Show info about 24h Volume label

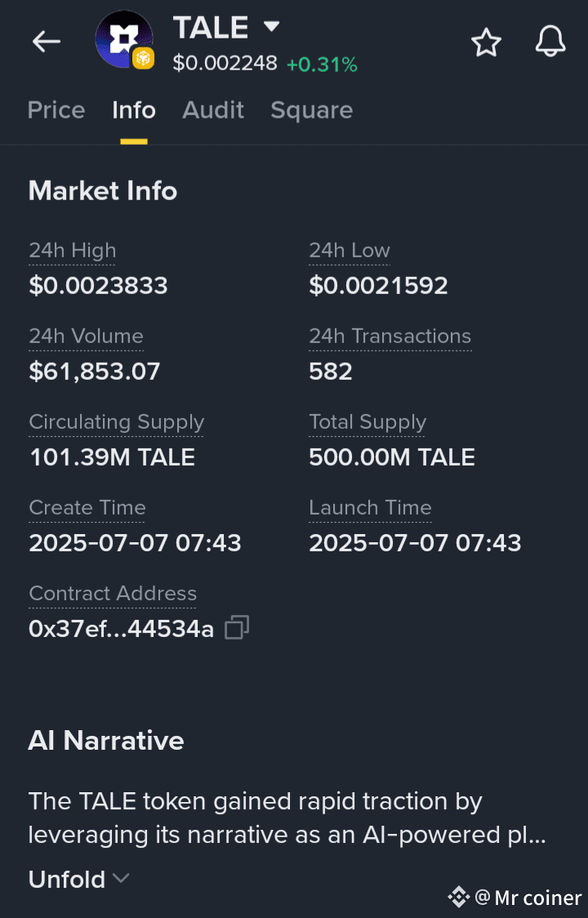[86, 336]
